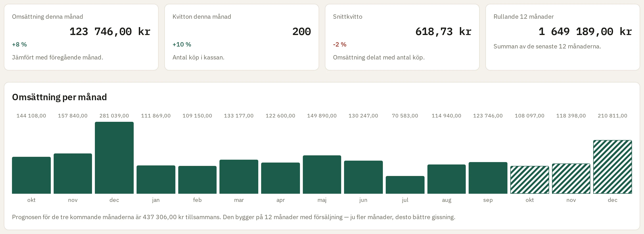Select the July 70 583,00 bar
Image resolution: width=644 pixels, height=234 pixels.
point(405,185)
